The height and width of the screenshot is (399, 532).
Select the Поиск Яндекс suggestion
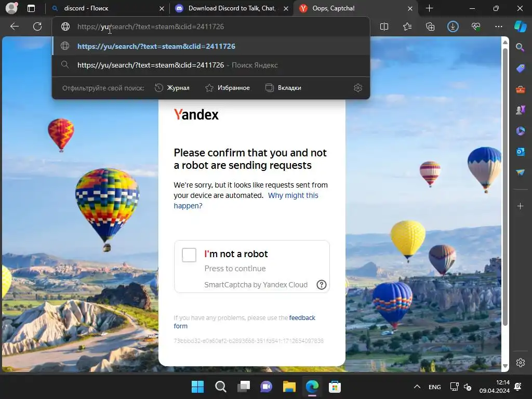click(211, 65)
